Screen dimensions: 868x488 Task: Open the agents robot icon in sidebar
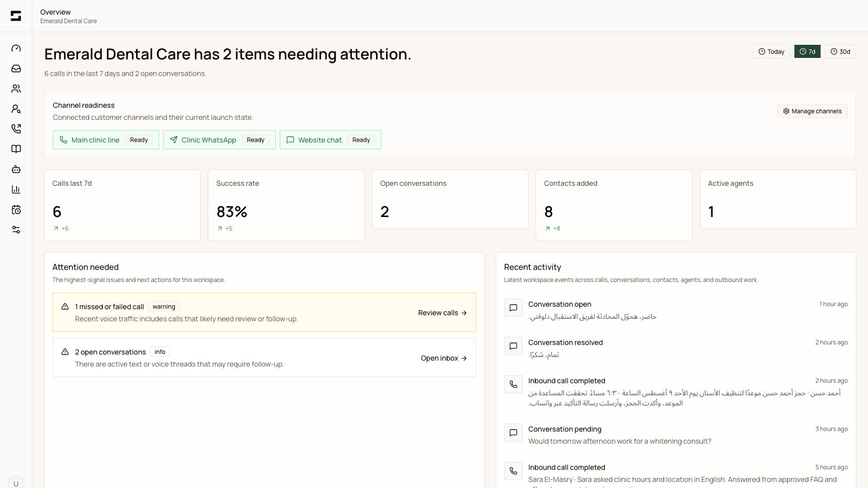tap(16, 169)
